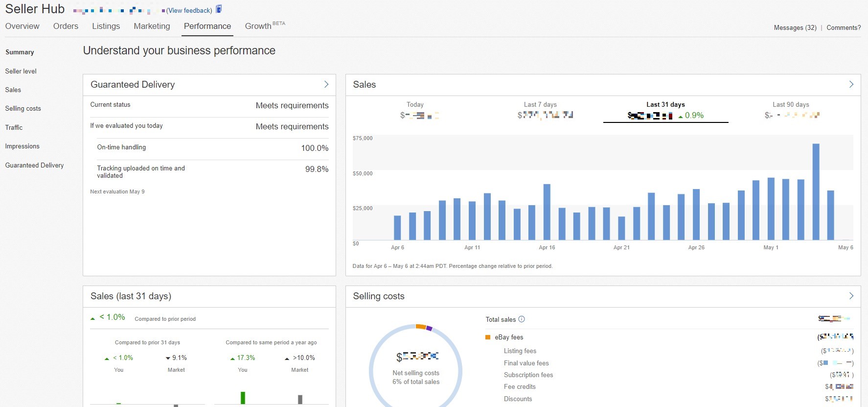Click the 'Data for Apr 6 – May 6' note
Screen dimensions: 868x407
pos(453,266)
